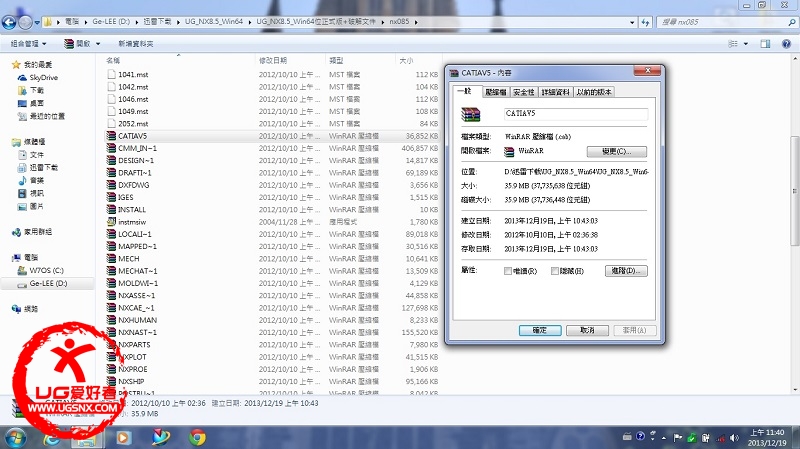Toggle the 唯讀(R) read-only checkbox
Image resolution: width=800 pixels, height=449 pixels.
click(x=508, y=271)
